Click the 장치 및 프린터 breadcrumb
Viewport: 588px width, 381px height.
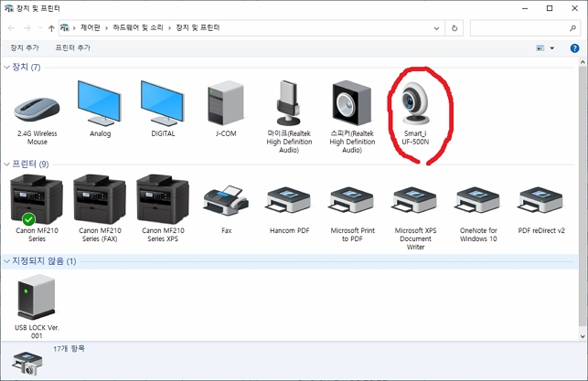click(x=198, y=27)
